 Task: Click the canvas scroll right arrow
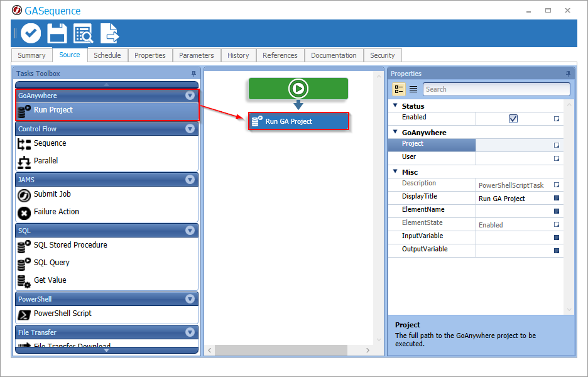tap(368, 350)
